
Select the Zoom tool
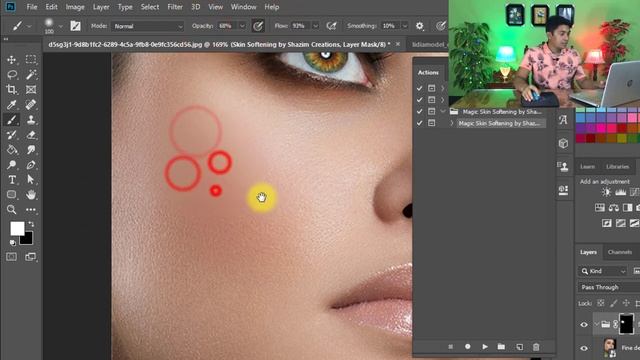pyautogui.click(x=11, y=209)
